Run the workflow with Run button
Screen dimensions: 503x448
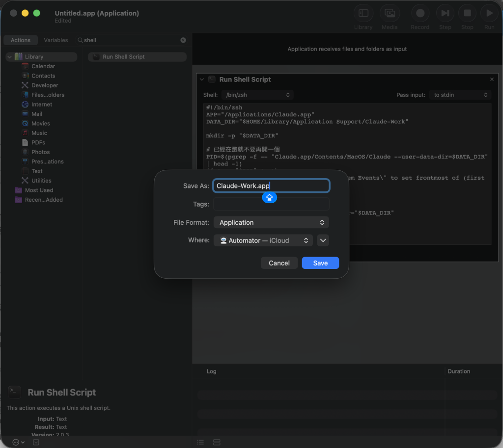(489, 13)
